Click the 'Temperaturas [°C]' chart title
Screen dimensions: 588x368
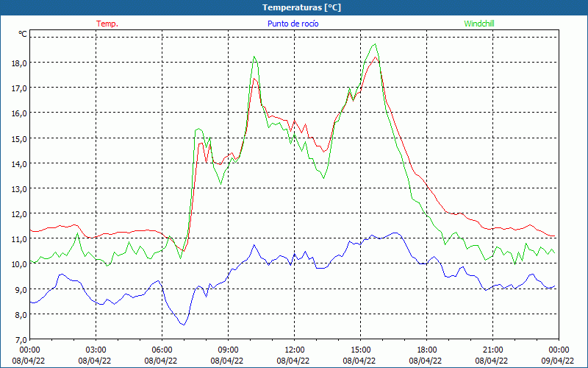click(x=301, y=7)
